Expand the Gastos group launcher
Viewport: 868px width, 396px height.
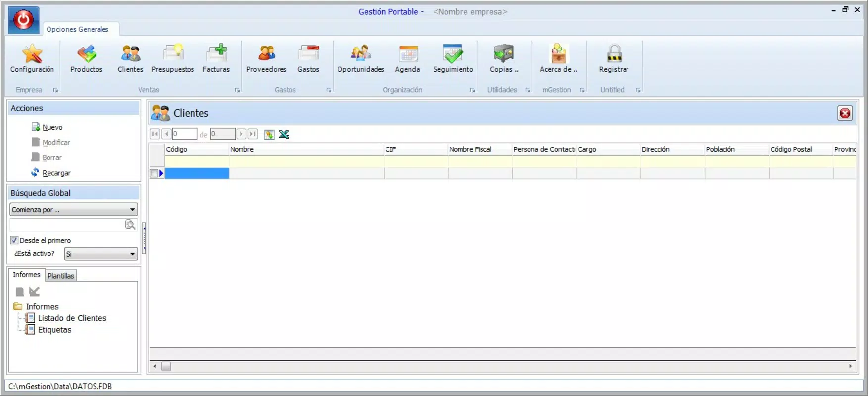click(329, 90)
